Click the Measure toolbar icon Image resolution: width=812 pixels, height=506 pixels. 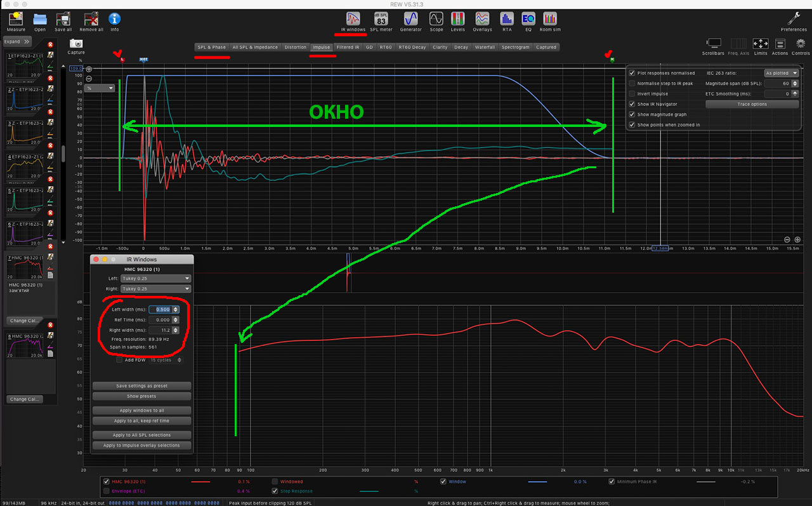pyautogui.click(x=16, y=18)
